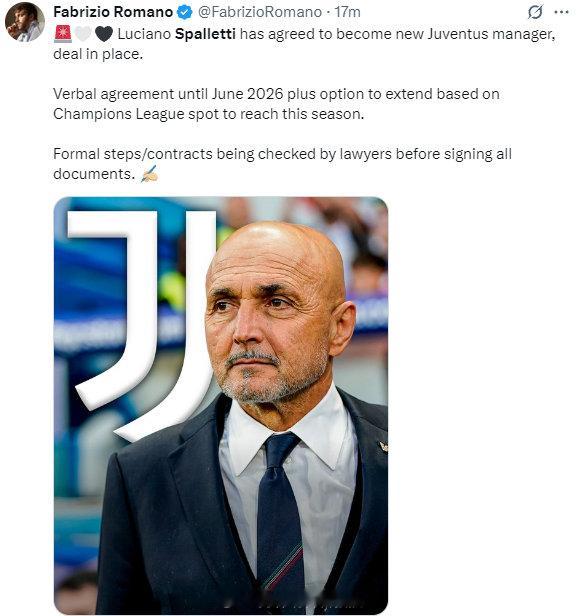Open Fabrizio Romano's profile avatar
The width and height of the screenshot is (584, 616).
(24, 22)
